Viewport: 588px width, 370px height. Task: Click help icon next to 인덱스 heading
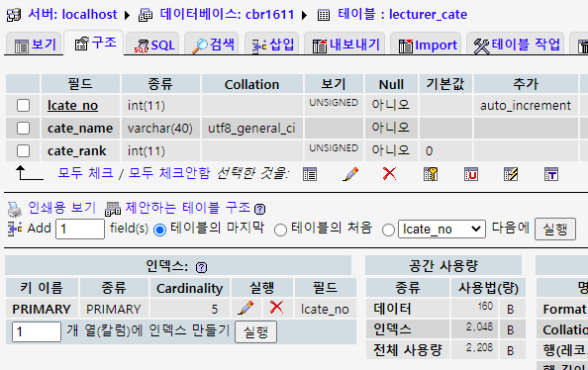pos(201,267)
